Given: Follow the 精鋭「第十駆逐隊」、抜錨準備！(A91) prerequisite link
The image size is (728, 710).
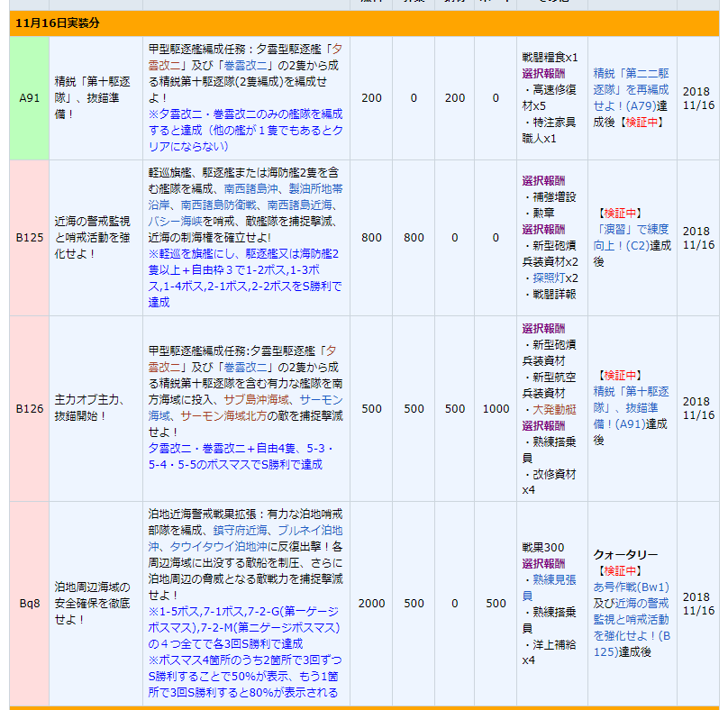Looking at the screenshot, I should click(631, 407).
